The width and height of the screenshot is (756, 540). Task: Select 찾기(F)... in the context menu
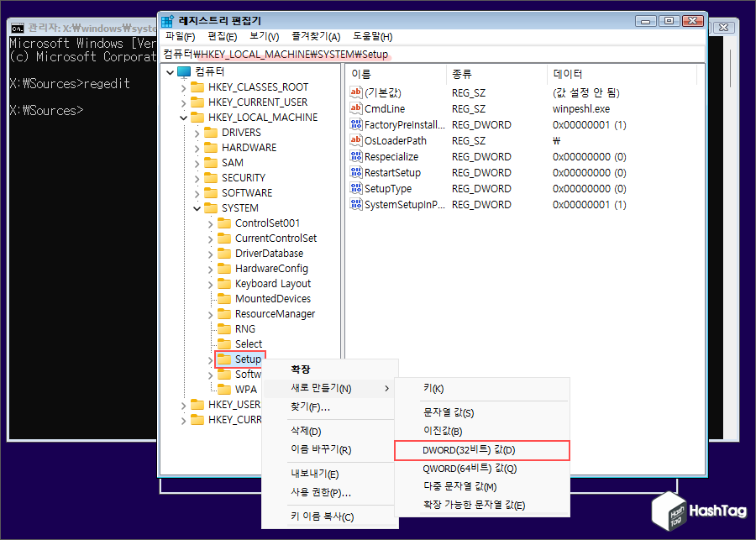329,407
